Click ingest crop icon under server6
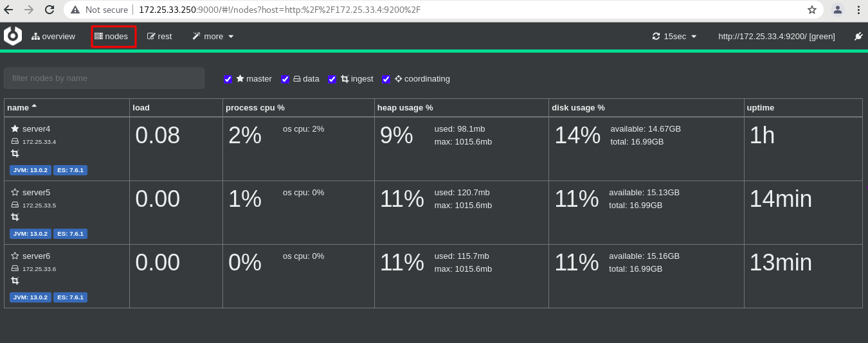Viewport: 868px width, 343px height. click(x=15, y=281)
